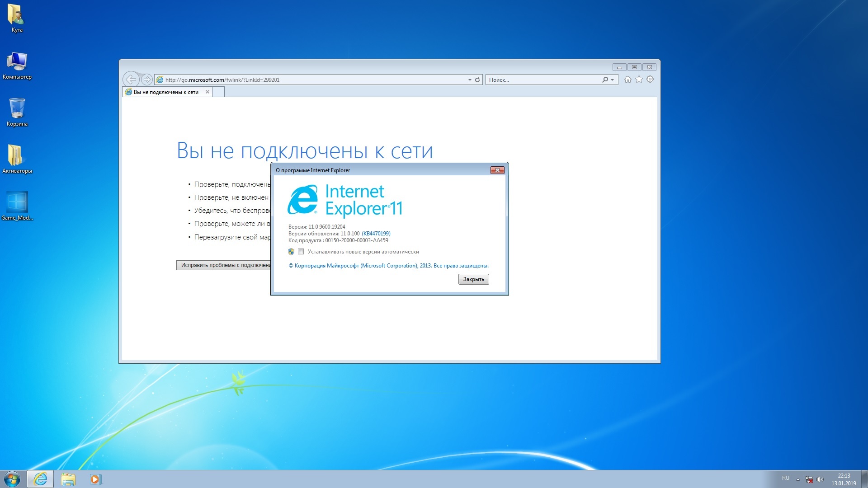The height and width of the screenshot is (488, 868).
Task: Close the About Internet Explorer dialog with X
Action: click(497, 170)
